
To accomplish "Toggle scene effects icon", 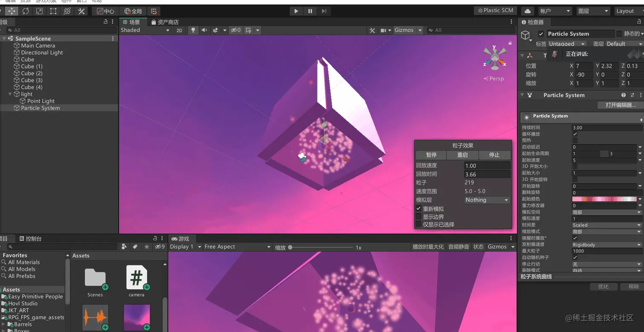I will click(x=215, y=30).
